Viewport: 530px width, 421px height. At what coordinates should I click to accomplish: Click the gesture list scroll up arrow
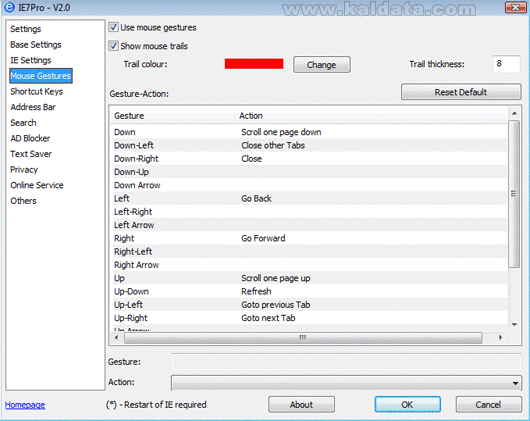[x=514, y=114]
